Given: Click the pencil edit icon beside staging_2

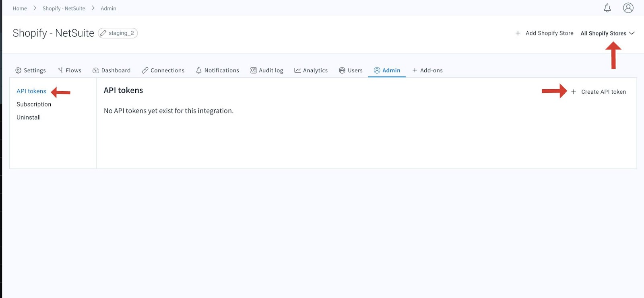Looking at the screenshot, I should click(103, 33).
